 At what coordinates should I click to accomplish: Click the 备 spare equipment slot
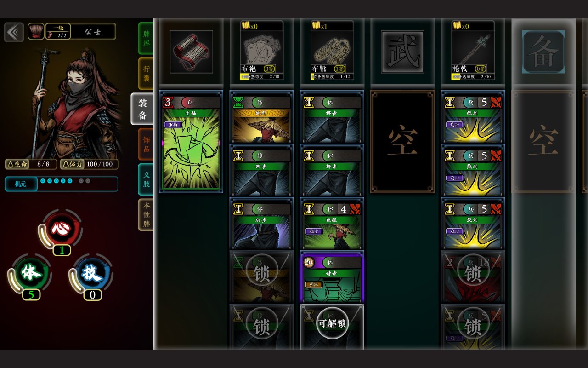tap(543, 52)
